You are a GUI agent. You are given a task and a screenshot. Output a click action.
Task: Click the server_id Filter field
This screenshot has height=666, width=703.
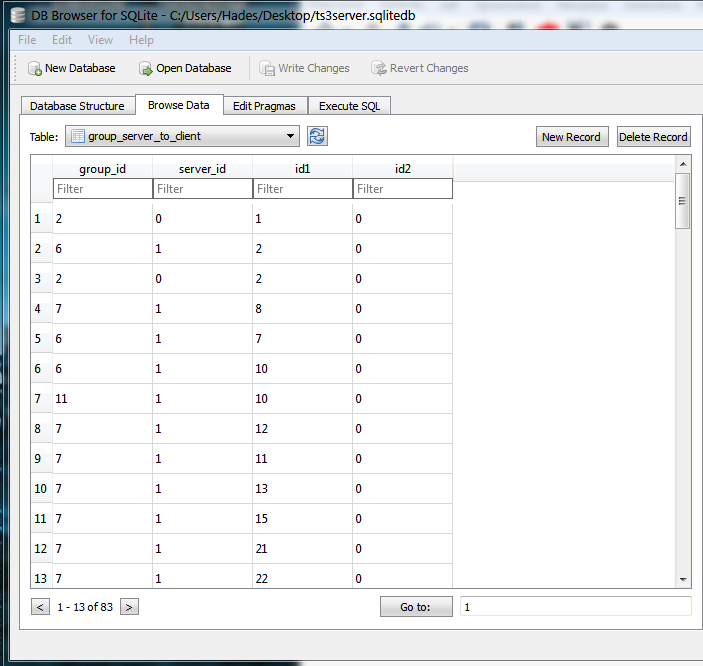coord(203,189)
